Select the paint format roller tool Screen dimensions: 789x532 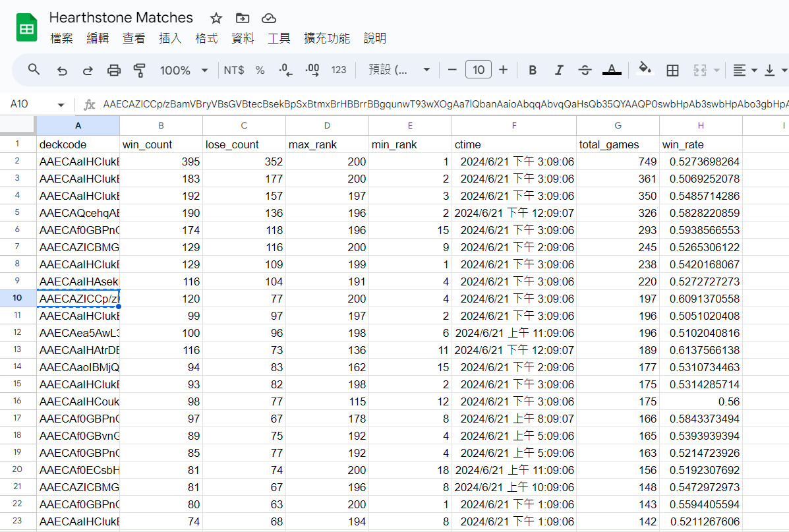[139, 70]
